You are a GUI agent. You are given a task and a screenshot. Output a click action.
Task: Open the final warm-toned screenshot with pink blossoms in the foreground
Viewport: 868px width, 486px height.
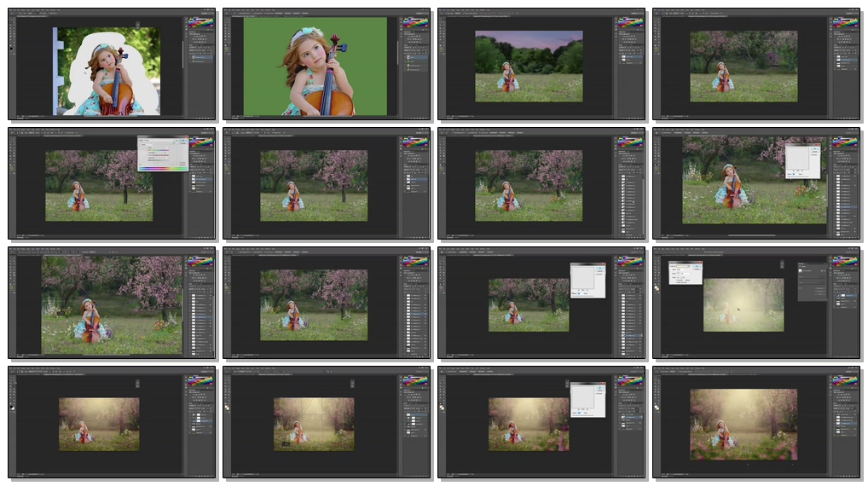click(756, 422)
